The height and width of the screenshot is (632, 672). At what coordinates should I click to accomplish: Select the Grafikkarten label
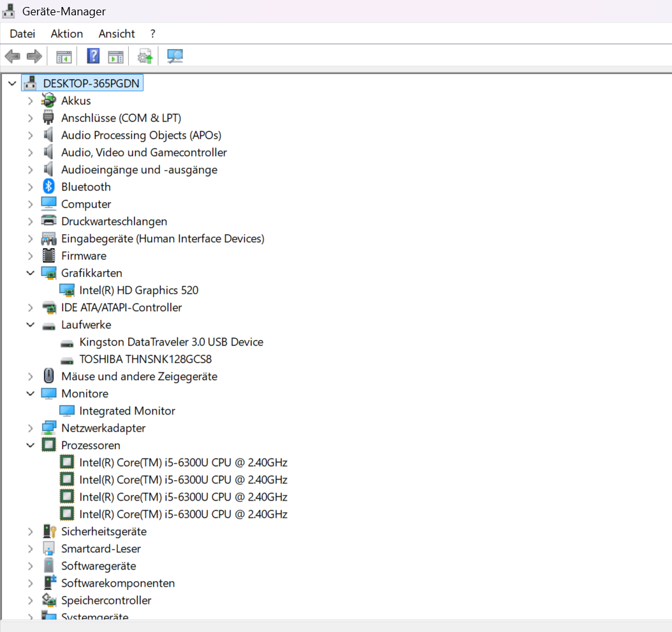click(x=92, y=273)
